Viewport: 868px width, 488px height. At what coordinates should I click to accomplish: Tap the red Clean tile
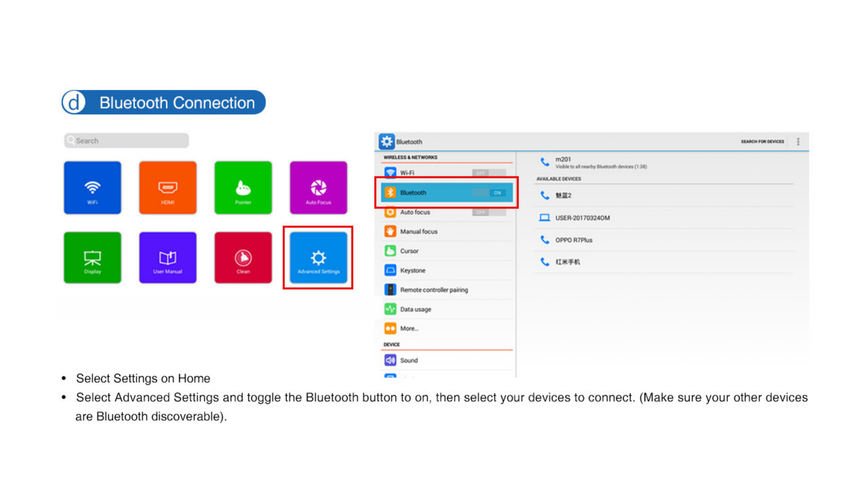point(243,258)
